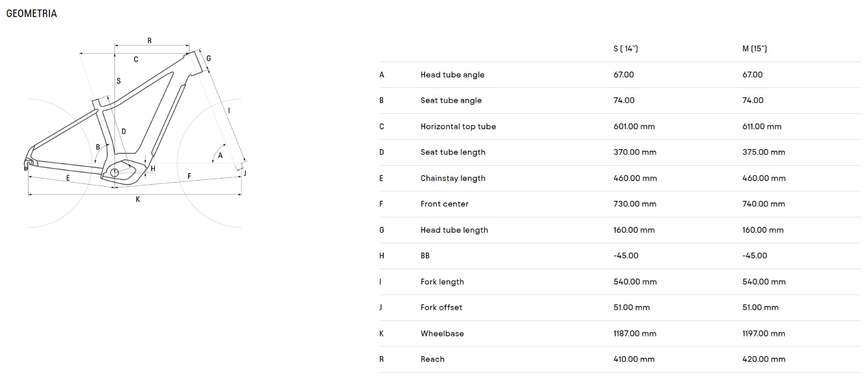Click the K wheelbase label in diagram
The width and height of the screenshot is (868, 382).
coord(138,199)
